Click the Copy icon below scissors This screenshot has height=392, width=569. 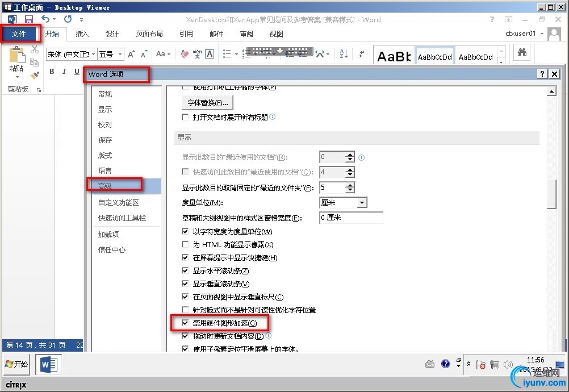35,62
